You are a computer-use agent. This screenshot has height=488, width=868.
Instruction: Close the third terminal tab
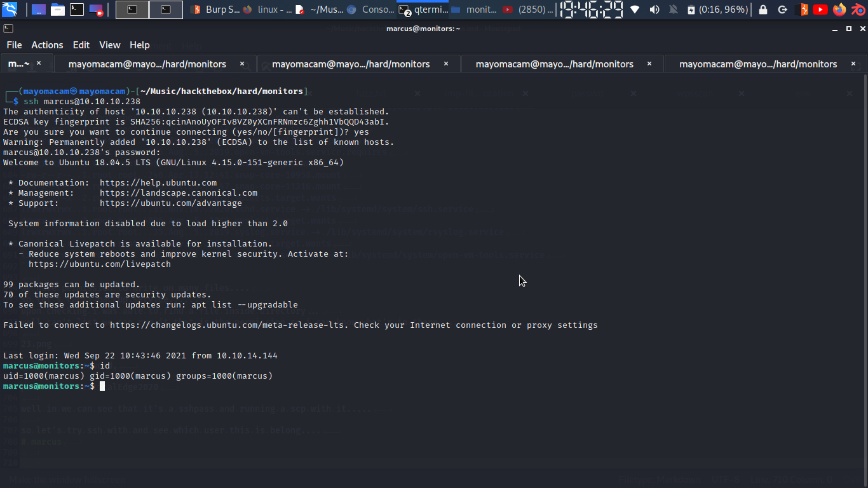[x=446, y=64]
